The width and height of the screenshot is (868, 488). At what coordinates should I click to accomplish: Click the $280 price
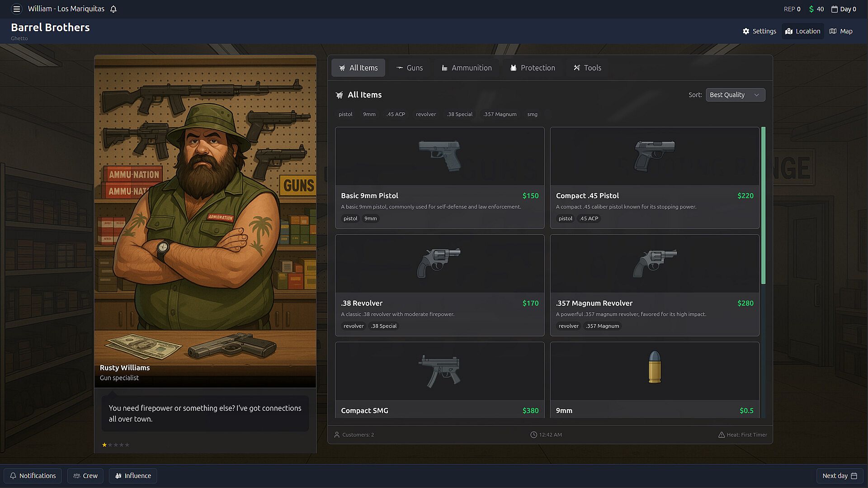tap(745, 303)
